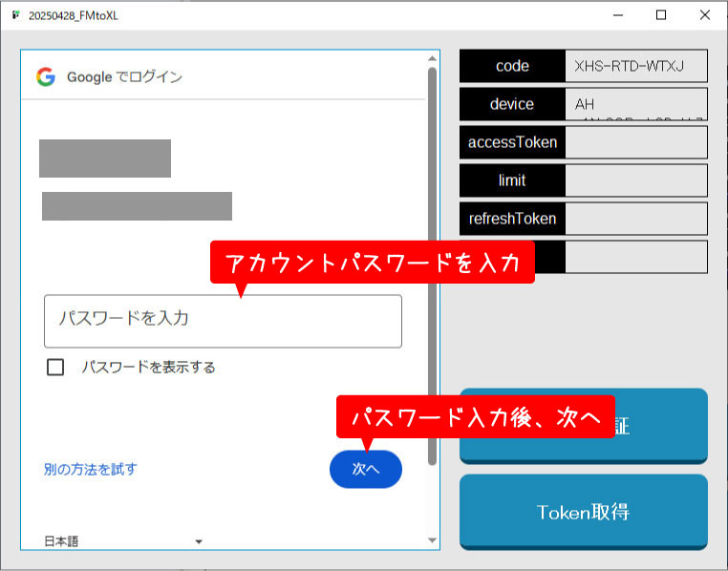The width and height of the screenshot is (728, 571).
Task: Click the password input field
Action: 223,321
